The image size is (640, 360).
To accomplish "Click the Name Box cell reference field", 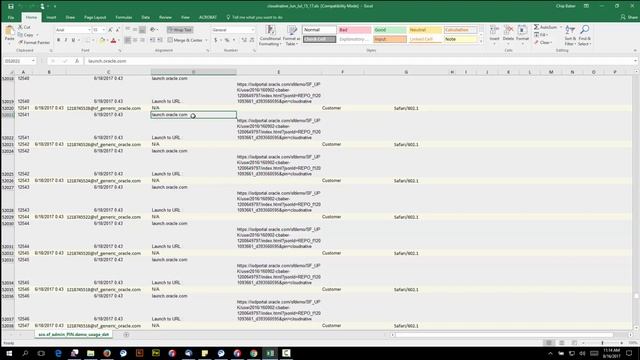I will 19,61.
